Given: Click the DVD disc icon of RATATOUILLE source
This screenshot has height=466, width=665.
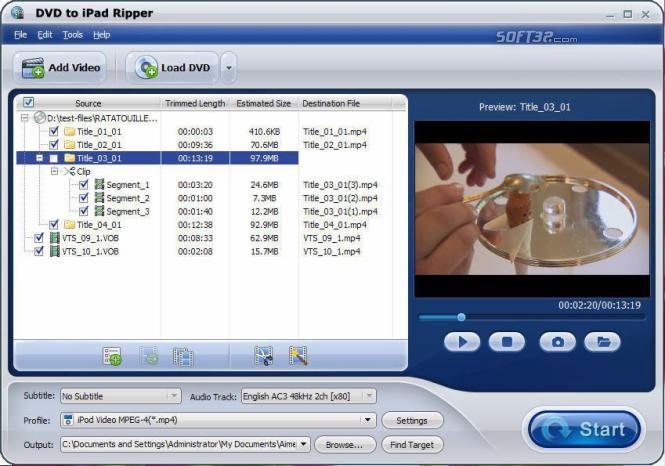Looking at the screenshot, I should [39, 118].
